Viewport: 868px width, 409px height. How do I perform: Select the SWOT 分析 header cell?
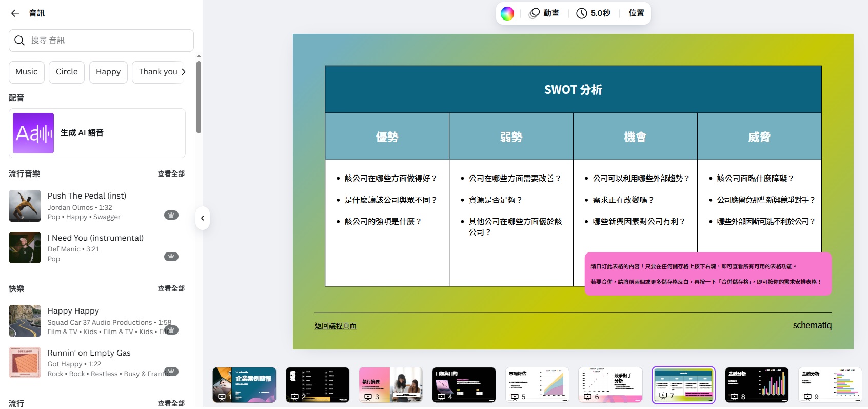(x=573, y=90)
